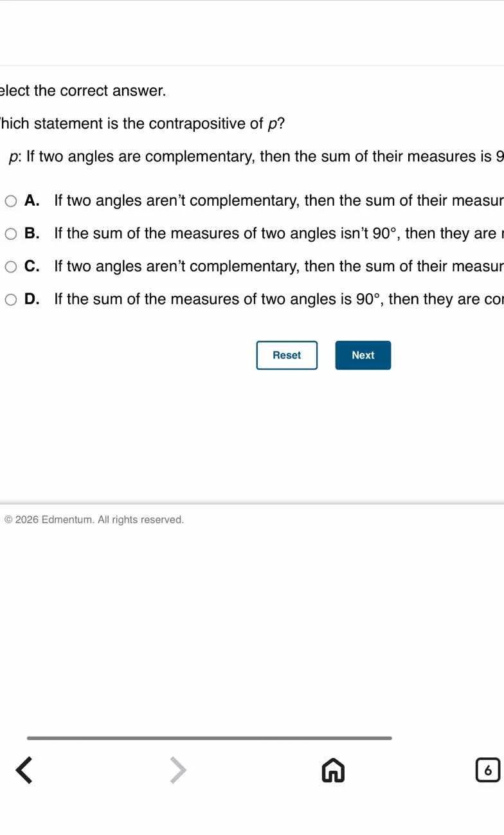Click the Reset button
Image resolution: width=504 pixels, height=835 pixels.
(x=287, y=355)
